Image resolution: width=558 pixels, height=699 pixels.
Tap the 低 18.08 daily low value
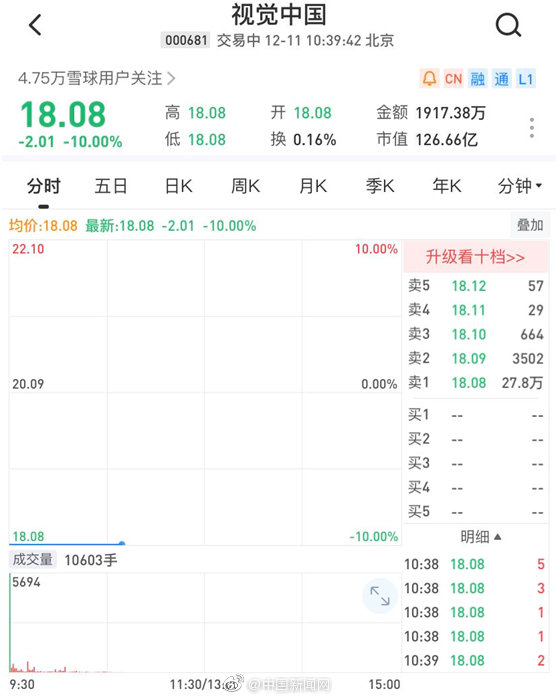pyautogui.click(x=195, y=140)
